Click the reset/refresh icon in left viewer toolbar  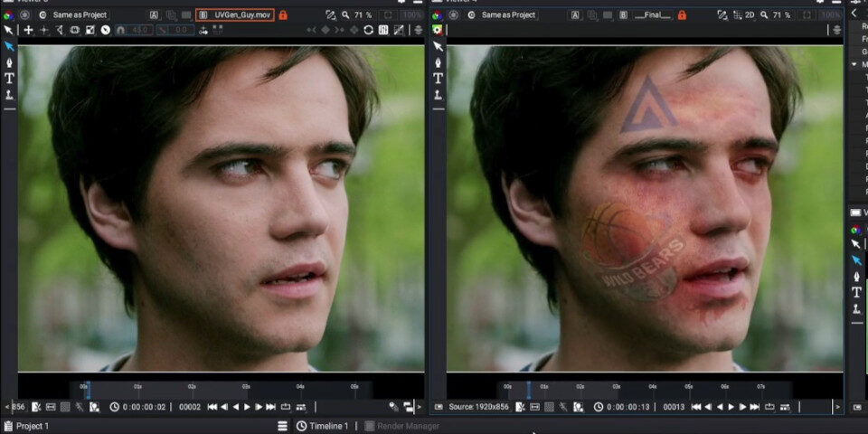pos(368,30)
